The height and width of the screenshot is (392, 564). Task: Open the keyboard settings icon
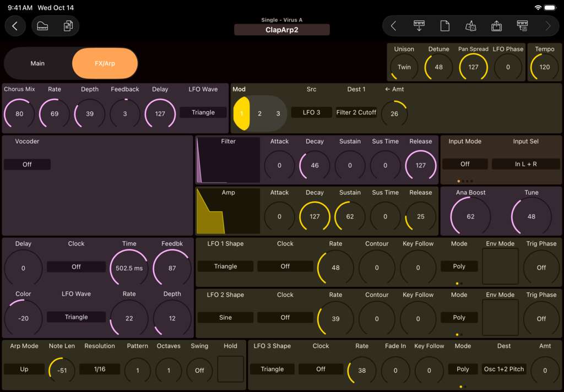click(522, 26)
